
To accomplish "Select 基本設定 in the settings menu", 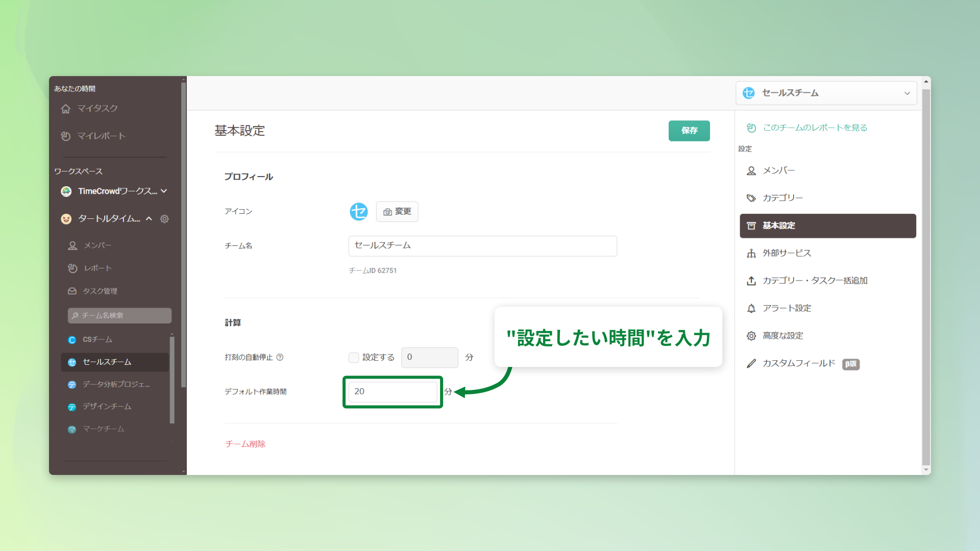I will pyautogui.click(x=827, y=226).
